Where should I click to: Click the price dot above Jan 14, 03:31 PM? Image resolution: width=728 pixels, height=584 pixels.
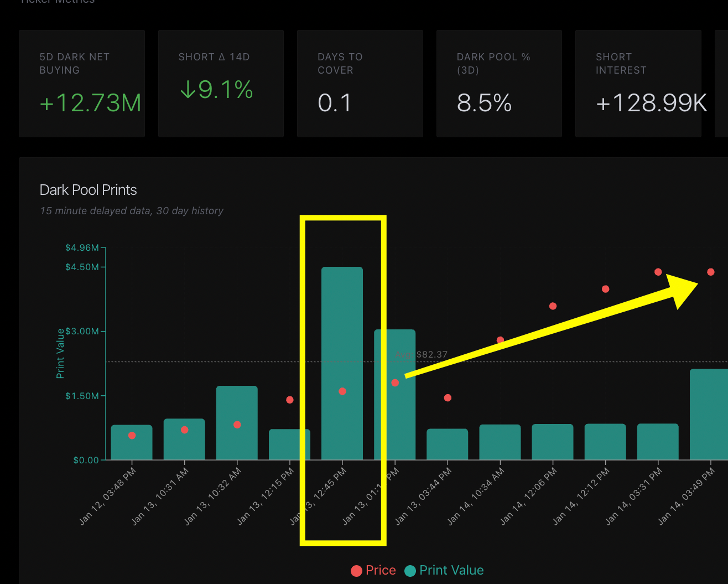[658, 272]
